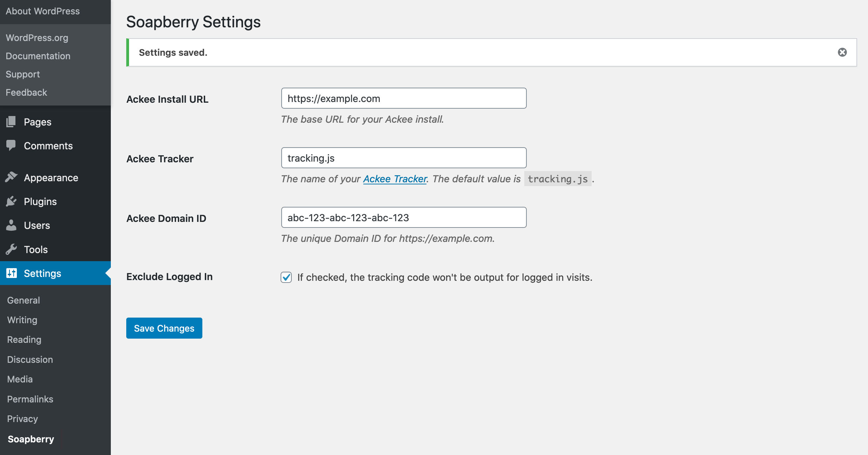Select the Ackee Domain ID field
Viewport: 868px width, 455px height.
click(x=403, y=217)
